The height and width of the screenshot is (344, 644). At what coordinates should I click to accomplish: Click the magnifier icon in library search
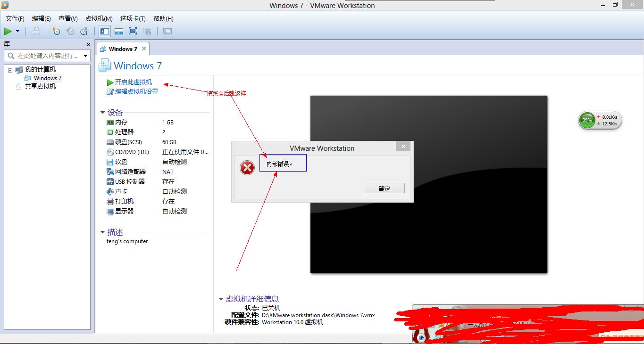coord(10,56)
